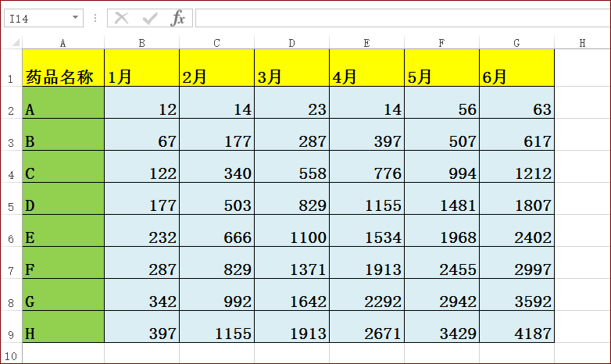Select the green cell labeled A
The image size is (611, 364).
pos(63,102)
